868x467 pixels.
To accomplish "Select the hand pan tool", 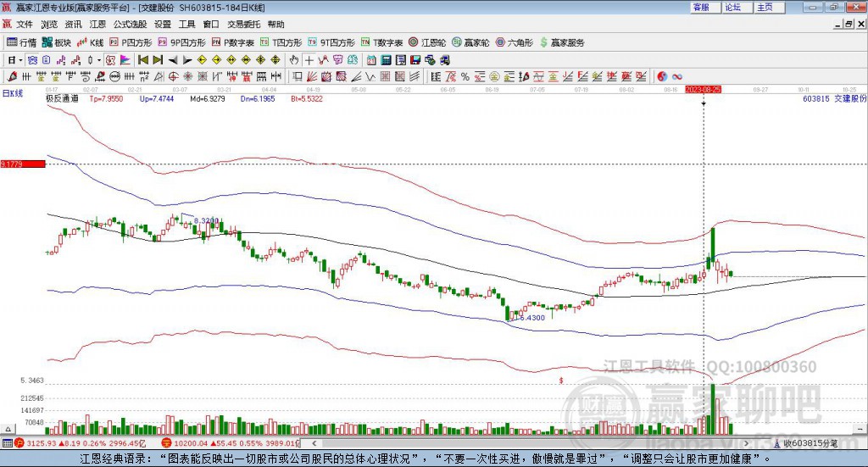I will coord(293,60).
